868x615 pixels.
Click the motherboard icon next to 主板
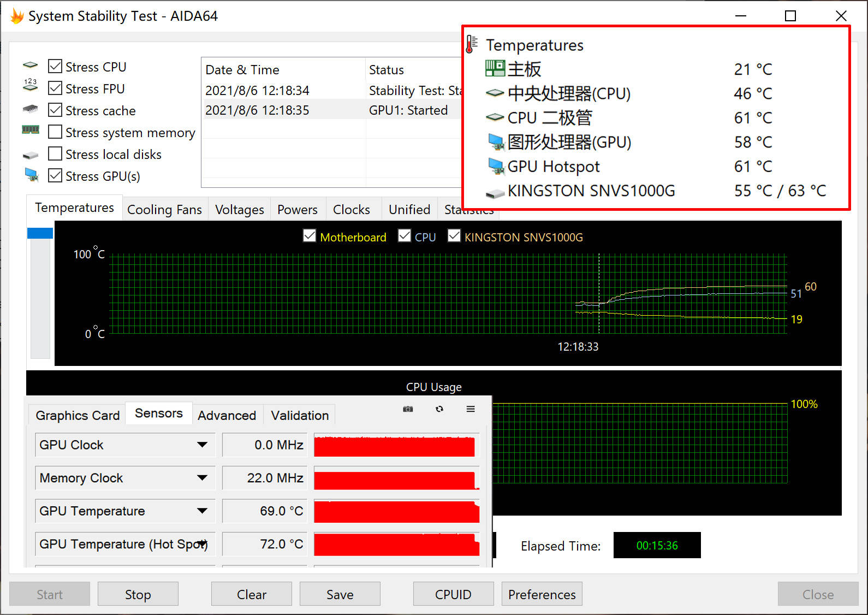point(495,68)
